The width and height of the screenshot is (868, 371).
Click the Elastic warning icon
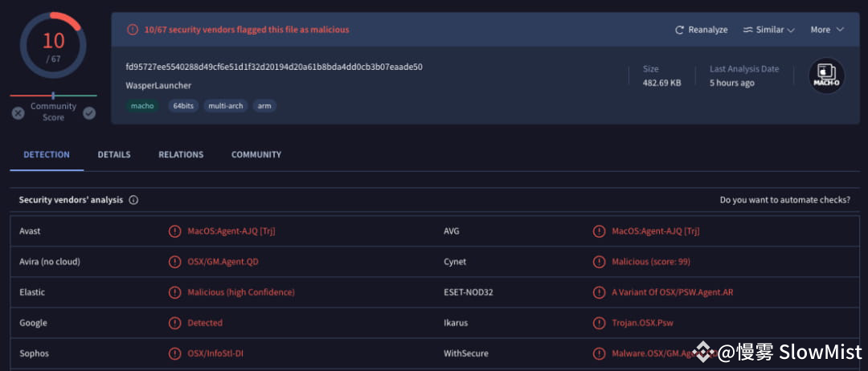pos(175,292)
